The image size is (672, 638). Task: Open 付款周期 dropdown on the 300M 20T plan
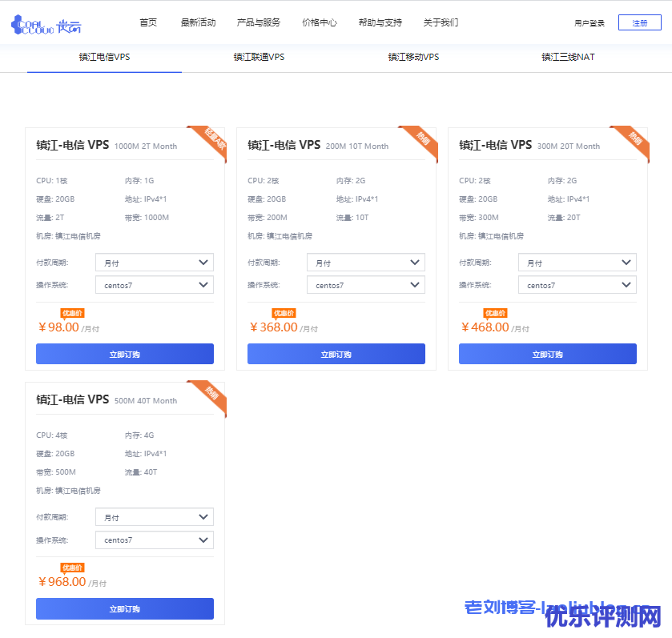click(x=577, y=263)
